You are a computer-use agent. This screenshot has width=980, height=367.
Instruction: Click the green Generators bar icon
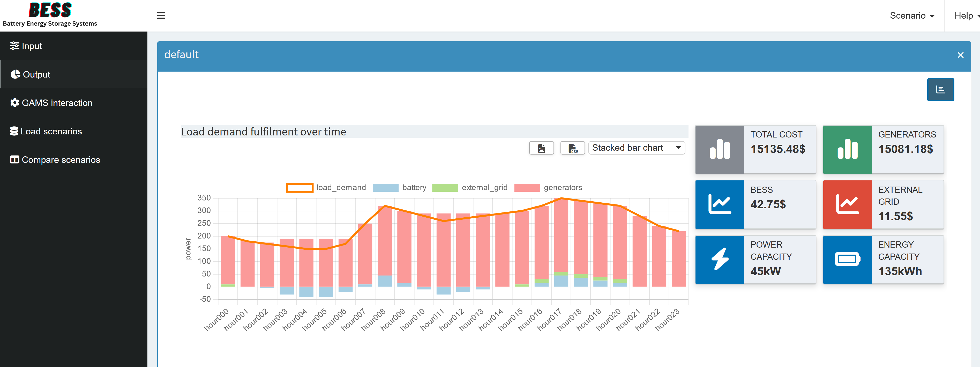pyautogui.click(x=847, y=149)
